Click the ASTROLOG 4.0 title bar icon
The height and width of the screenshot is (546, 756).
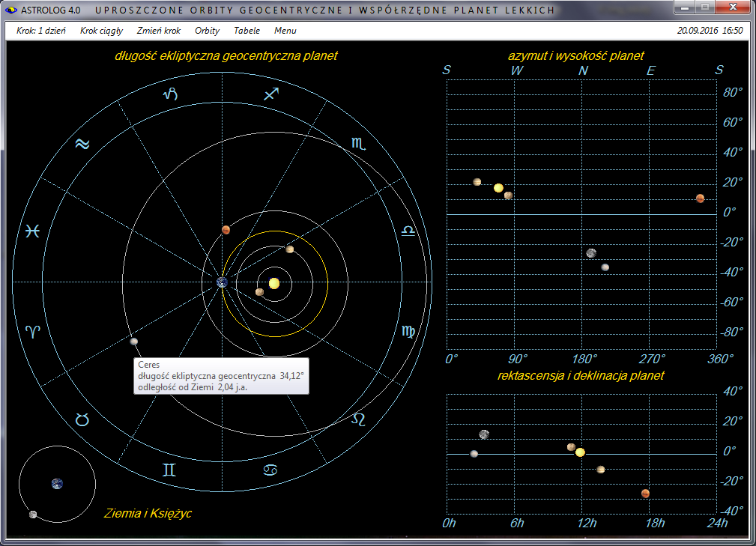coord(10,10)
